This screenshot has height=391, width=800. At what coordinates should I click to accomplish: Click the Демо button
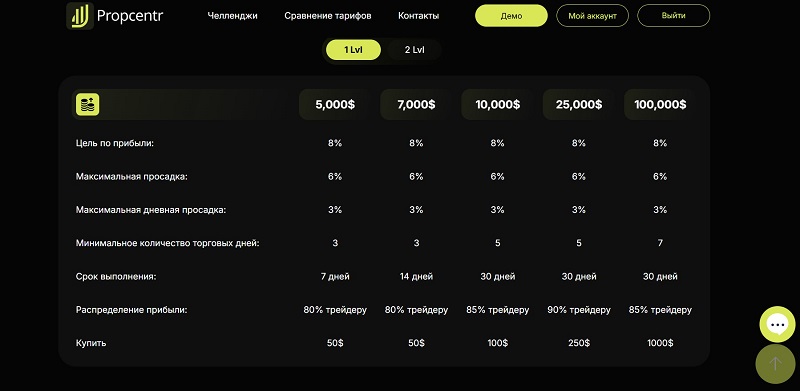tap(511, 16)
